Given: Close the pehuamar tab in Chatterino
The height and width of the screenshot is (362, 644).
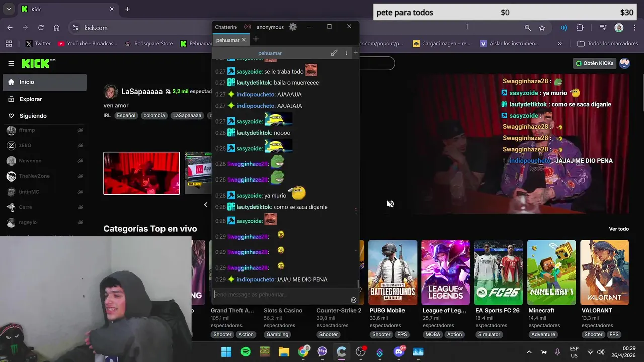Looking at the screenshot, I should [x=244, y=40].
